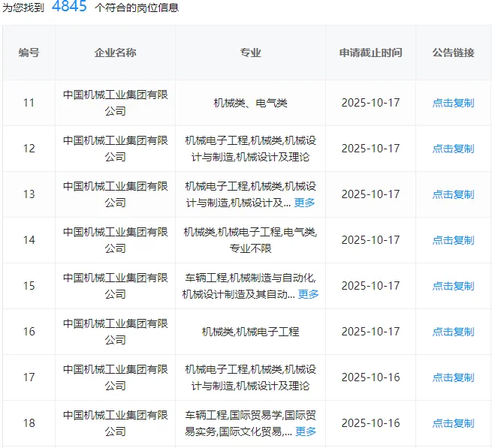Screen dimensions: 492x448
Task: Click row number 13
Action: point(29,194)
